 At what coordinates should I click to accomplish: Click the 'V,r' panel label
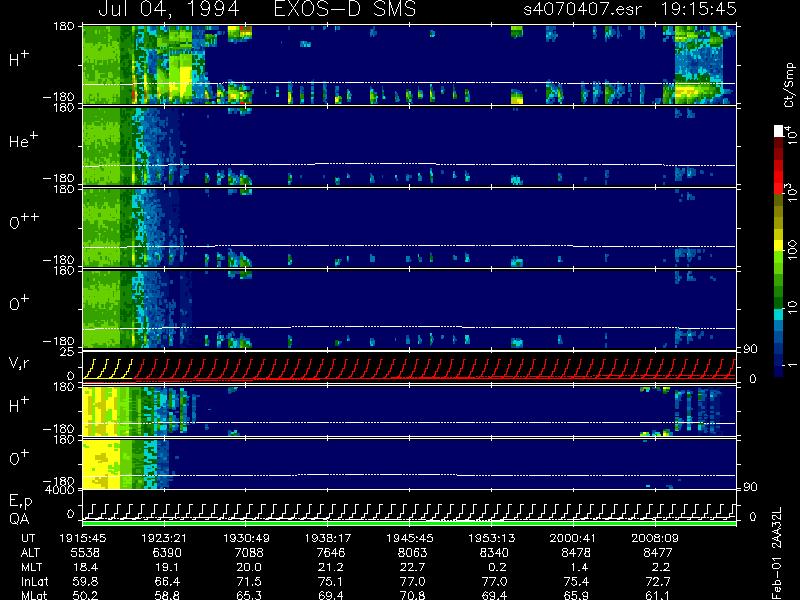coord(19,363)
